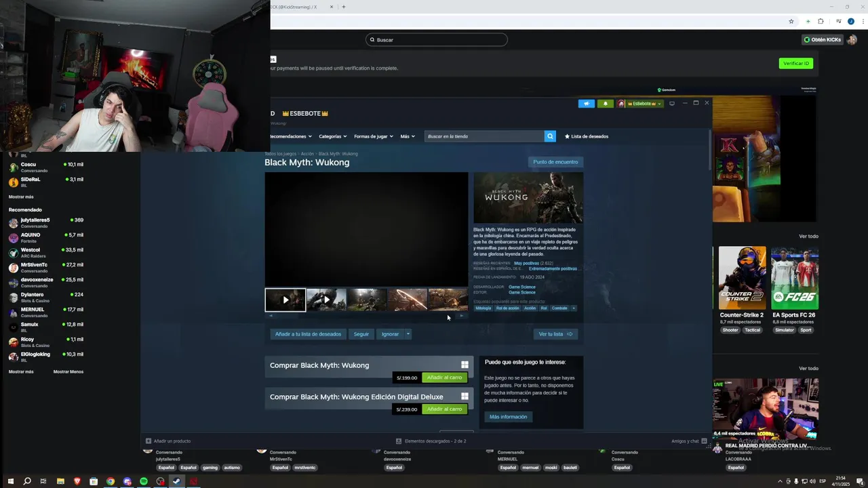This screenshot has width=868, height=488.
Task: Click the 'Acción' breadcrumb link
Action: click(x=308, y=154)
